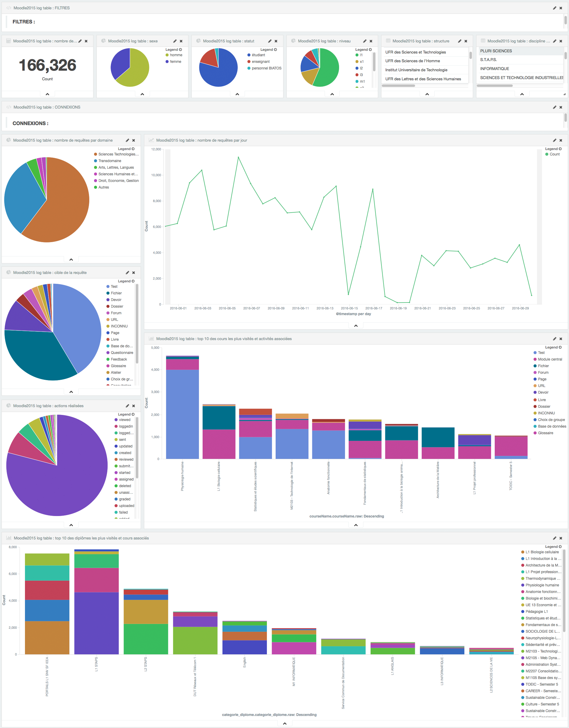The width and height of the screenshot is (569, 728).
Task: Expand the spy panel under requêtes par jour
Action: pos(356,326)
